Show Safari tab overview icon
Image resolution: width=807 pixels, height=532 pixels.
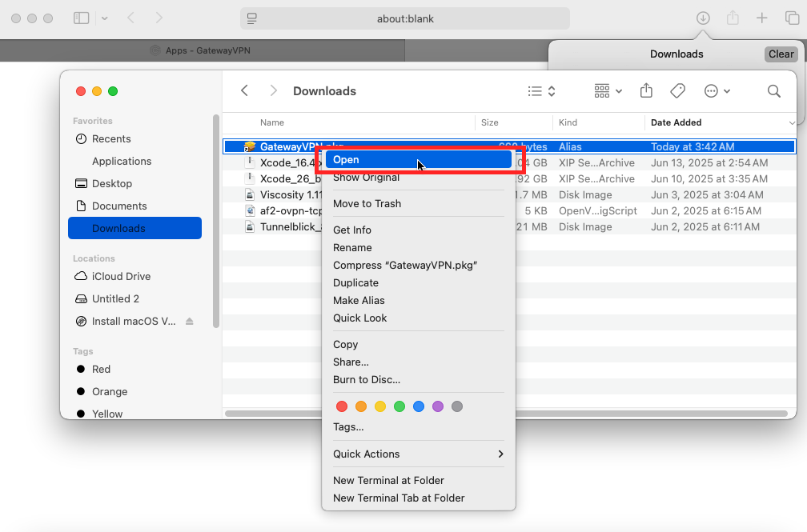(x=792, y=18)
